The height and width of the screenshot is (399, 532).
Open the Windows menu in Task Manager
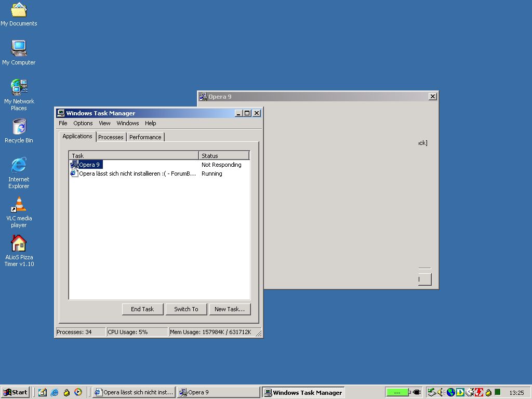[128, 123]
